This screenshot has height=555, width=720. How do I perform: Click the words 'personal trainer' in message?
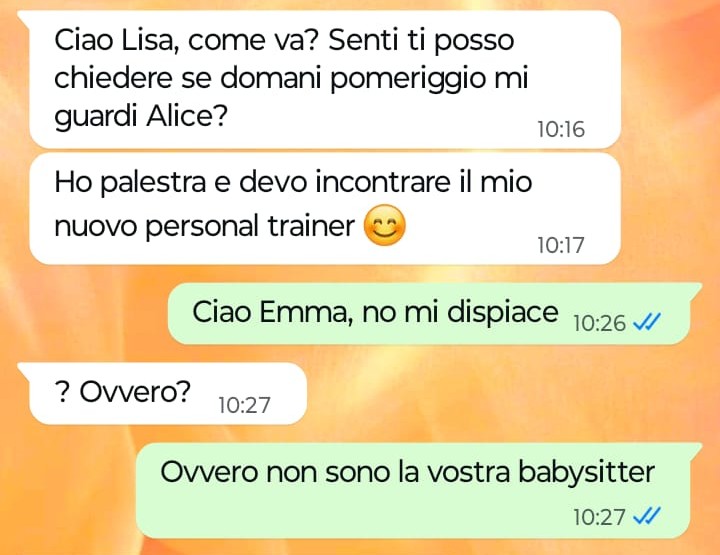(250, 226)
